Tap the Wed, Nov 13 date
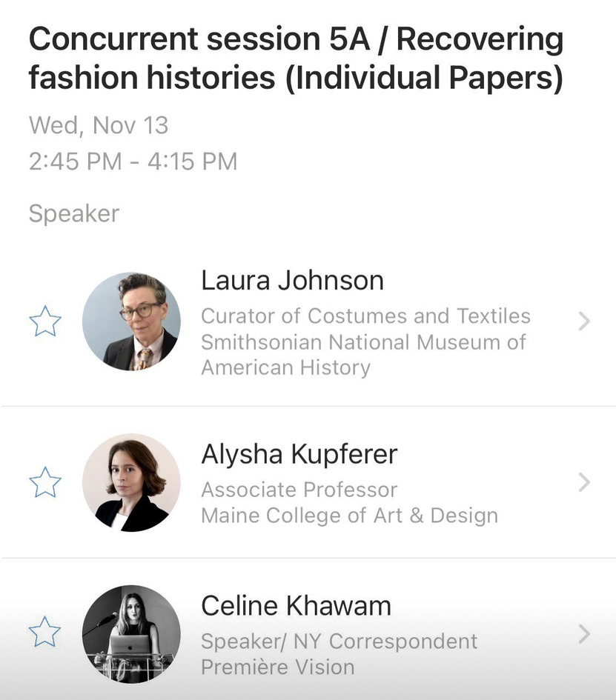Viewport: 616px width, 700px height. (99, 125)
